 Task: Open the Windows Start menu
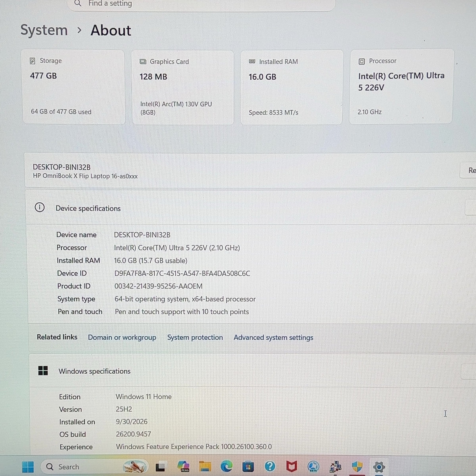pyautogui.click(x=28, y=467)
